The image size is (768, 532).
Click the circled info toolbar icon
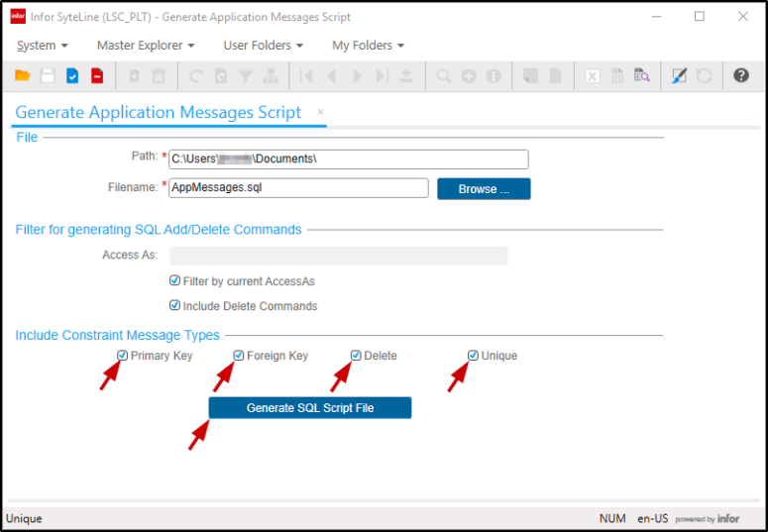(494, 76)
